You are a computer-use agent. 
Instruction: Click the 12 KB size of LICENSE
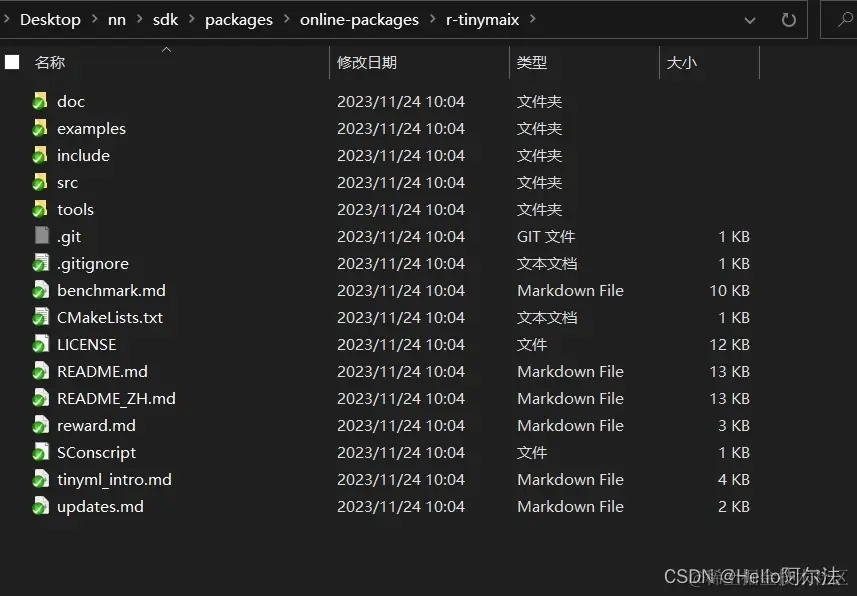pos(730,344)
